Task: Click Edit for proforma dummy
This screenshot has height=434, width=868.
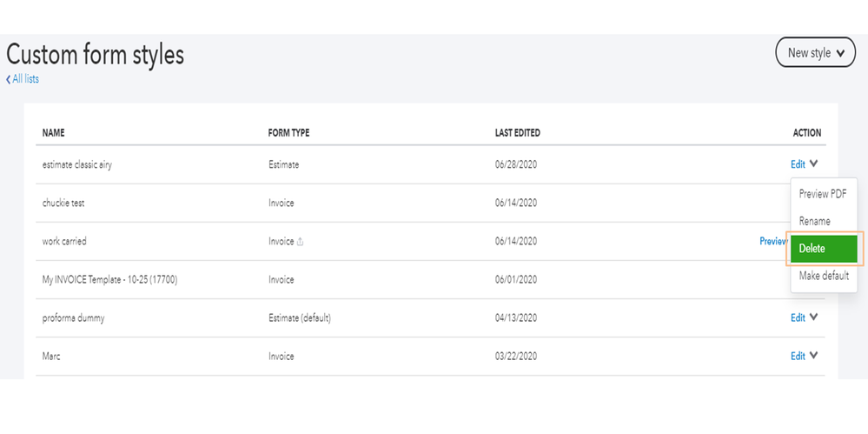Action: tap(798, 317)
